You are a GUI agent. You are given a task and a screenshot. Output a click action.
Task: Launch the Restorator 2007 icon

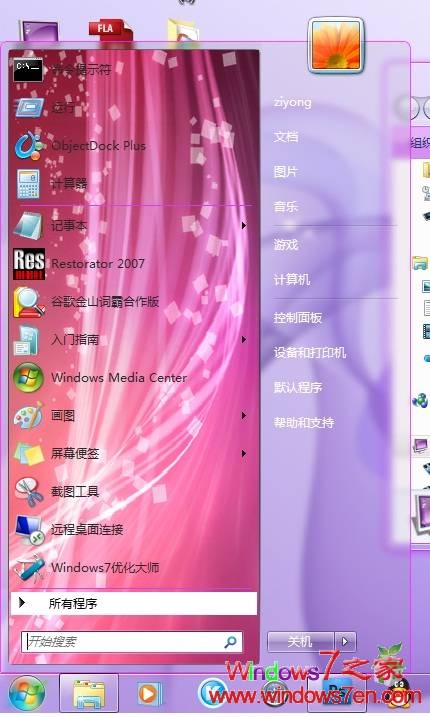pyautogui.click(x=29, y=263)
